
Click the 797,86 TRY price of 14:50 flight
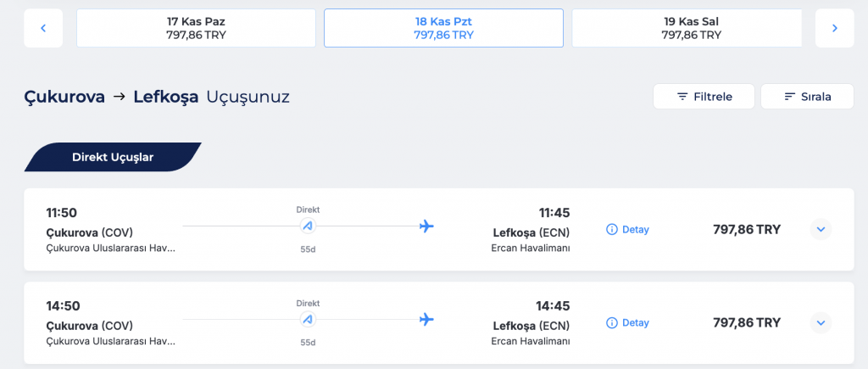tap(747, 322)
